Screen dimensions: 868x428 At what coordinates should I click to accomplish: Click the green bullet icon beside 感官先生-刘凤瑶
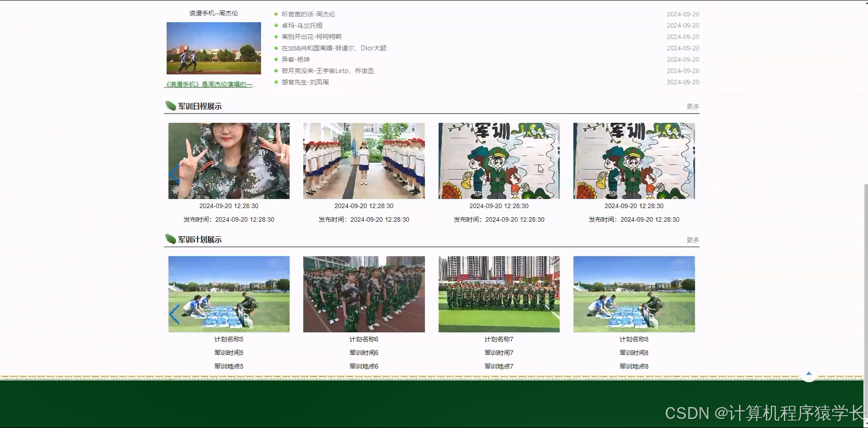pos(276,82)
